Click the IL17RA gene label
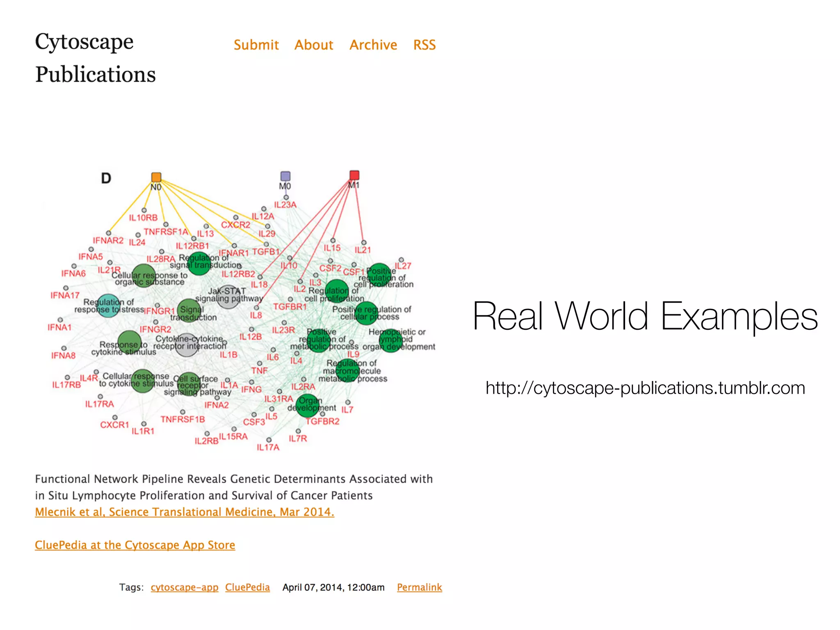Viewport: 840px width, 630px height. [99, 404]
